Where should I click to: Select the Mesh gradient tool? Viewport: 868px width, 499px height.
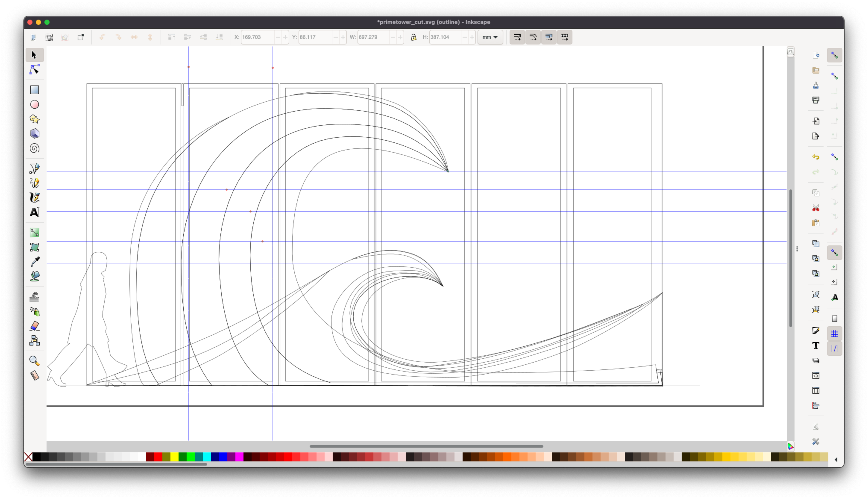34,247
